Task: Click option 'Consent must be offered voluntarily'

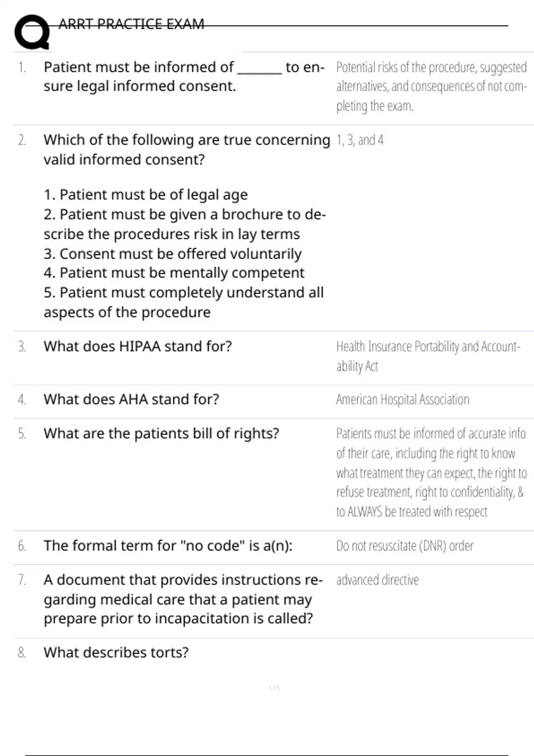Action: [x=173, y=254]
